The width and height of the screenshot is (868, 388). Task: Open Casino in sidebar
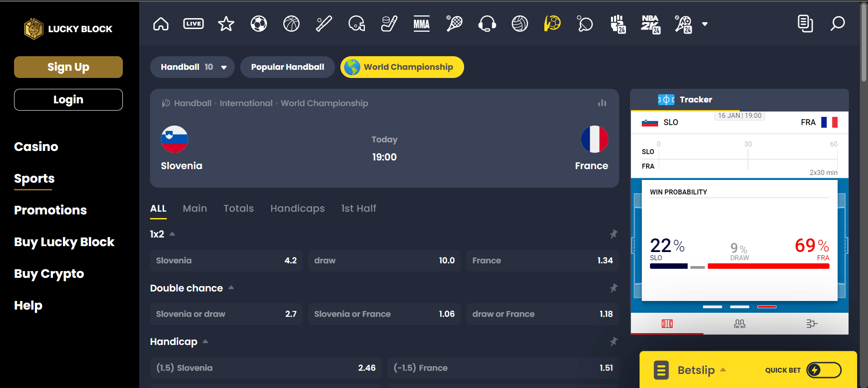point(36,146)
